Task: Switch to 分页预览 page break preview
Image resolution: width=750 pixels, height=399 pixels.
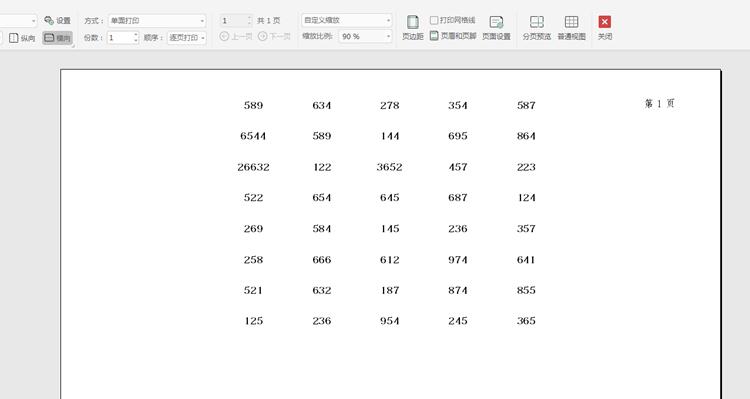Action: tap(537, 28)
